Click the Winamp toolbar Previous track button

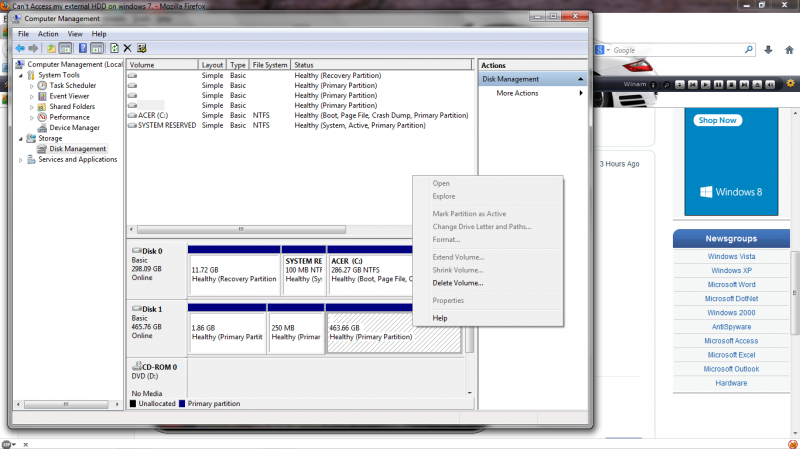pyautogui.click(x=692, y=85)
